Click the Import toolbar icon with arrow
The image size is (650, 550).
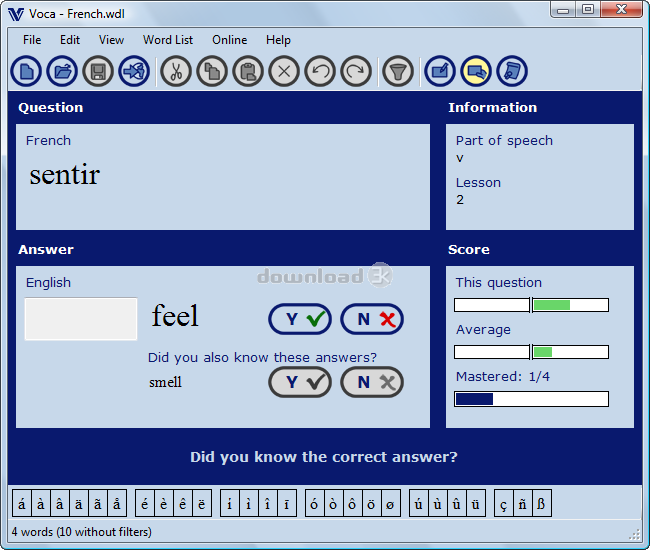point(134,71)
